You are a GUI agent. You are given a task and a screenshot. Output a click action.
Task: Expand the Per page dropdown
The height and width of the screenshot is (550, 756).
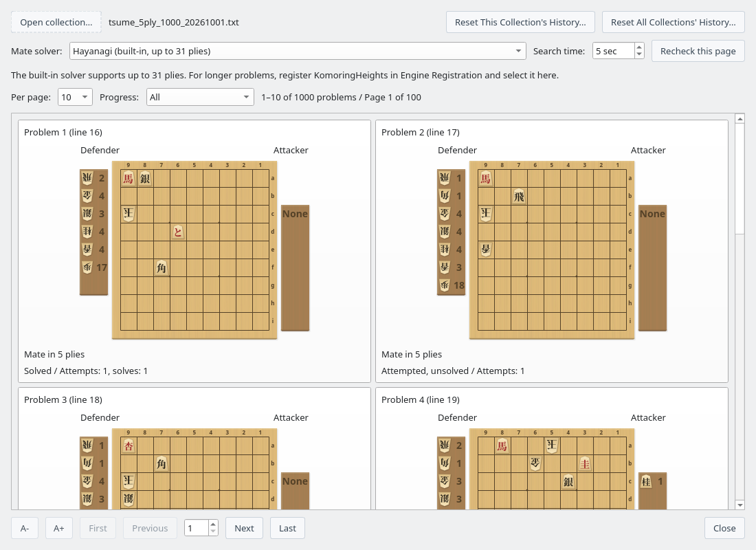75,97
